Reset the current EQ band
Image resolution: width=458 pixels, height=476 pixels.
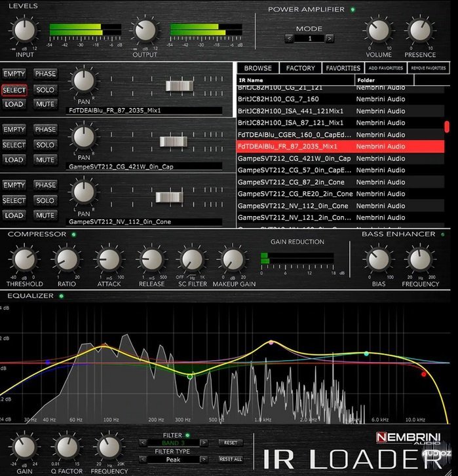click(231, 443)
